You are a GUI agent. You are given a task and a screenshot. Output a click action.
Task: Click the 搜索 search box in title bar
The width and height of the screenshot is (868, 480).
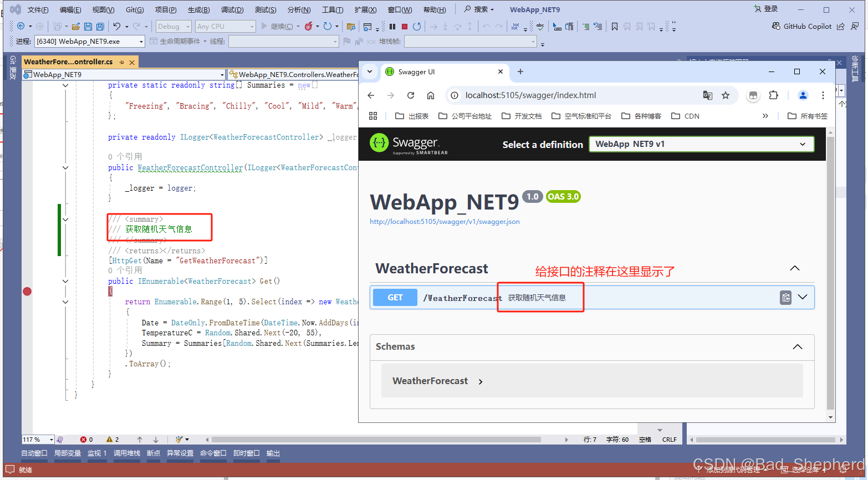479,9
